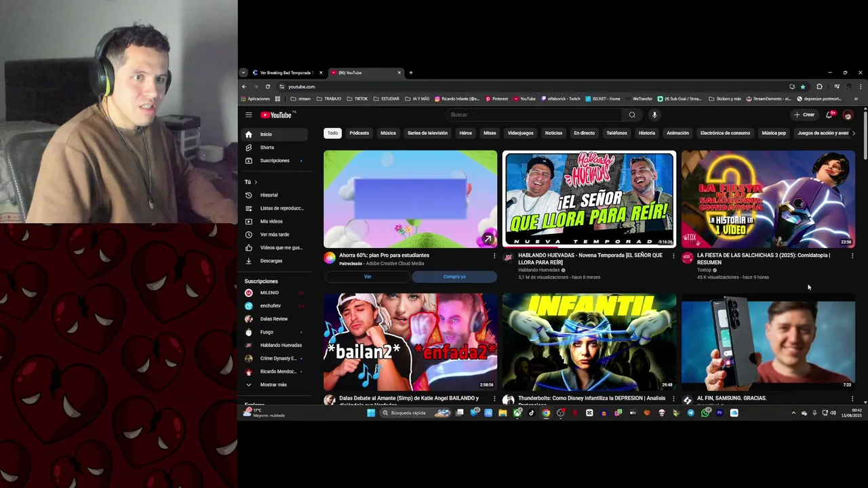Screen dimensions: 868x488
Task: Go to Inicio in sidebar
Action: (x=275, y=134)
